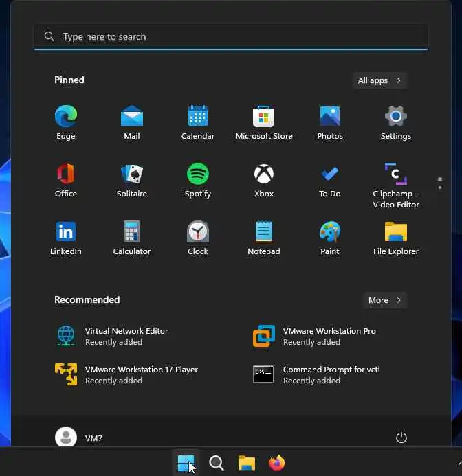Viewport: 462px width, 476px height.
Task: Launch Firefox from the taskbar
Action: coord(277,463)
